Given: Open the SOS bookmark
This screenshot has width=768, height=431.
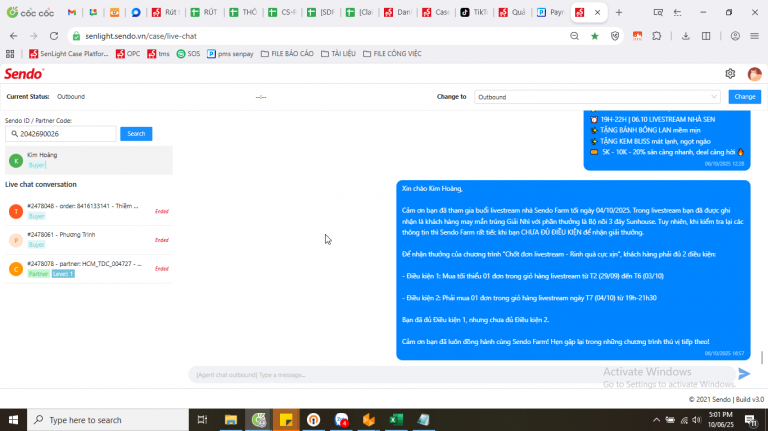Looking at the screenshot, I should click(x=189, y=54).
